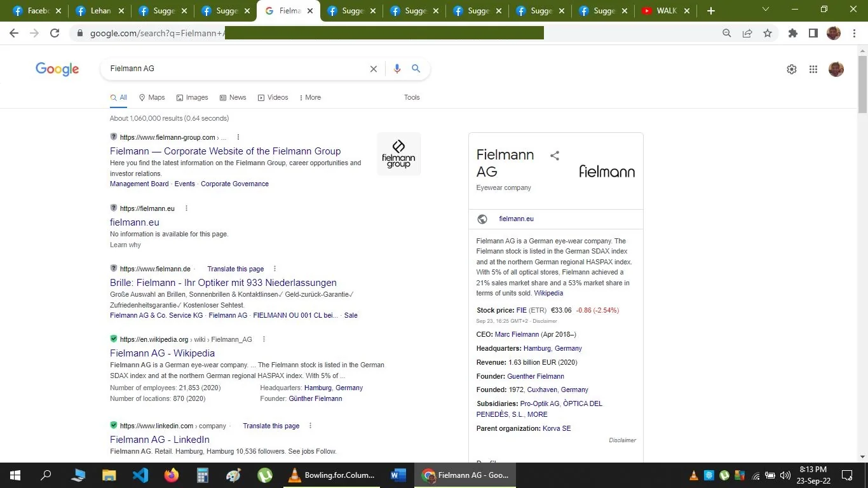Open Windows taskbar search
This screenshot has width=868, height=488.
pyautogui.click(x=46, y=475)
